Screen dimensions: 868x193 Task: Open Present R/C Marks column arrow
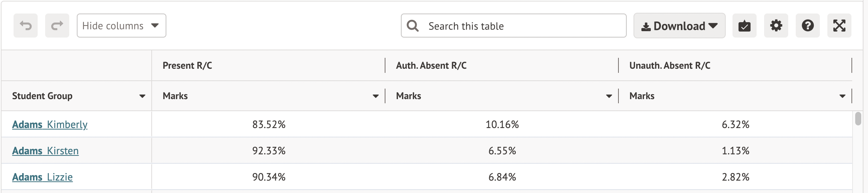pyautogui.click(x=376, y=96)
